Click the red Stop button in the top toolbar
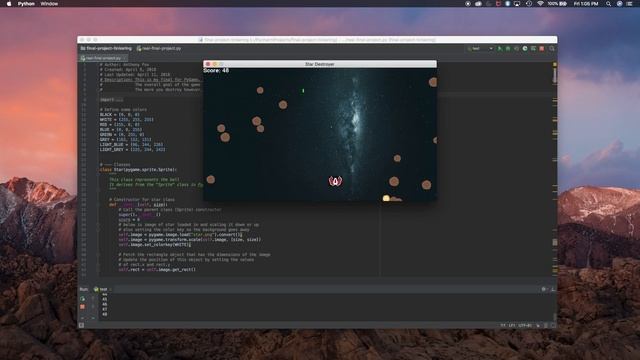 coord(542,49)
